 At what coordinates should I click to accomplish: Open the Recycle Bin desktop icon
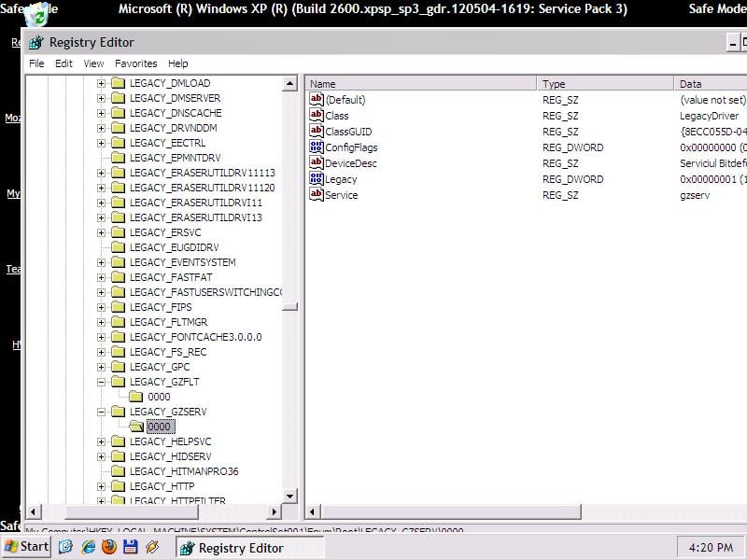tap(36, 14)
